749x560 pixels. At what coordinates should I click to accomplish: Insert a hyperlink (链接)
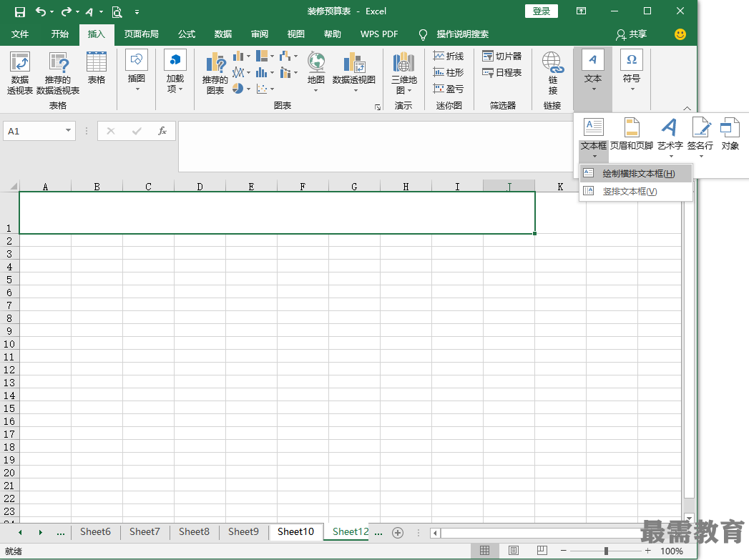(553, 73)
